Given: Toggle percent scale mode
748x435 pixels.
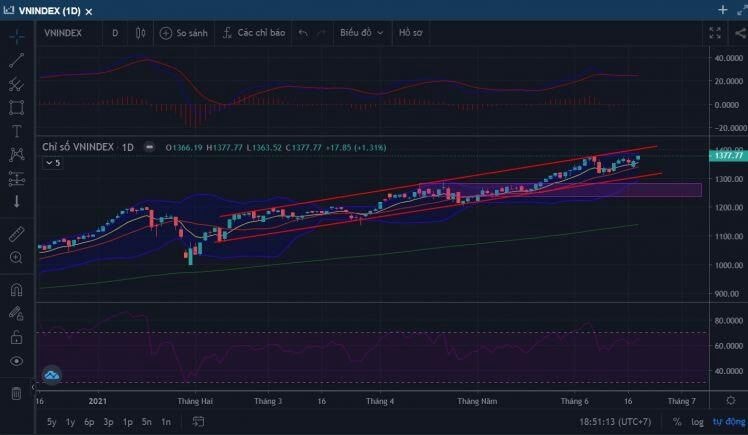Looking at the screenshot, I should click(x=677, y=422).
